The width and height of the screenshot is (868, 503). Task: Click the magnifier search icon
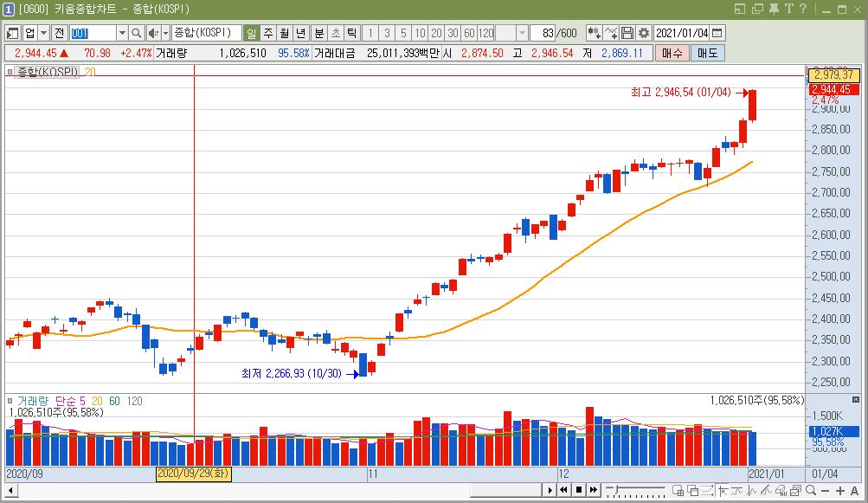pos(137,33)
